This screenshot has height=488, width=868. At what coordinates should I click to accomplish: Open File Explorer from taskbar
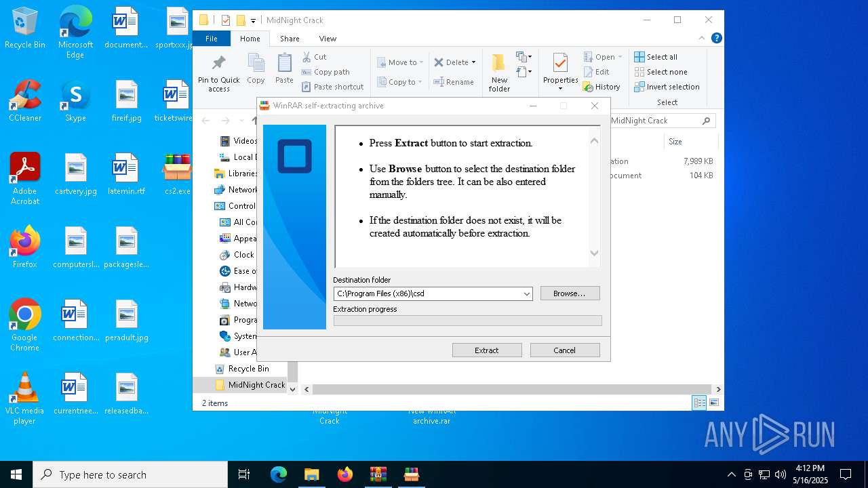coord(311,474)
